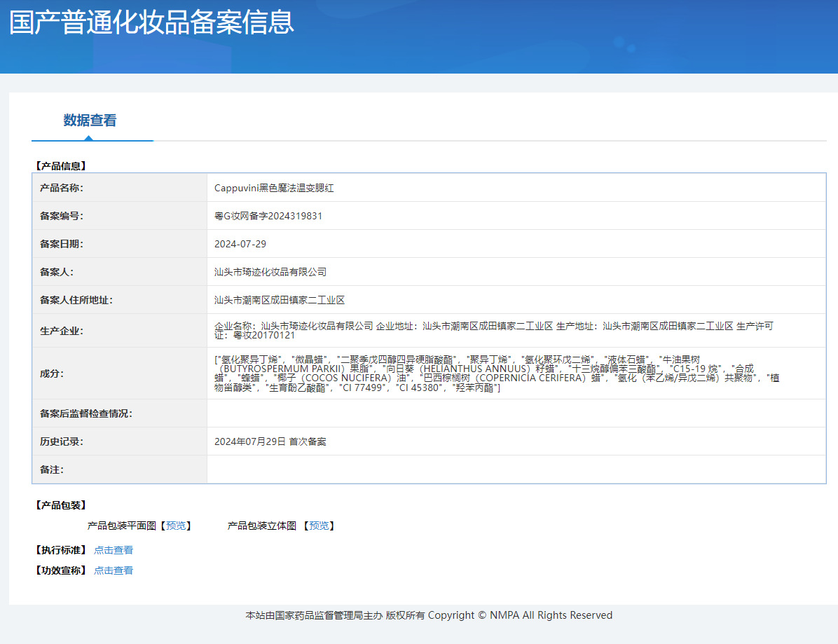Image resolution: width=838 pixels, height=644 pixels.
Task: Click the 成分 ingredients list text
Action: click(497, 374)
